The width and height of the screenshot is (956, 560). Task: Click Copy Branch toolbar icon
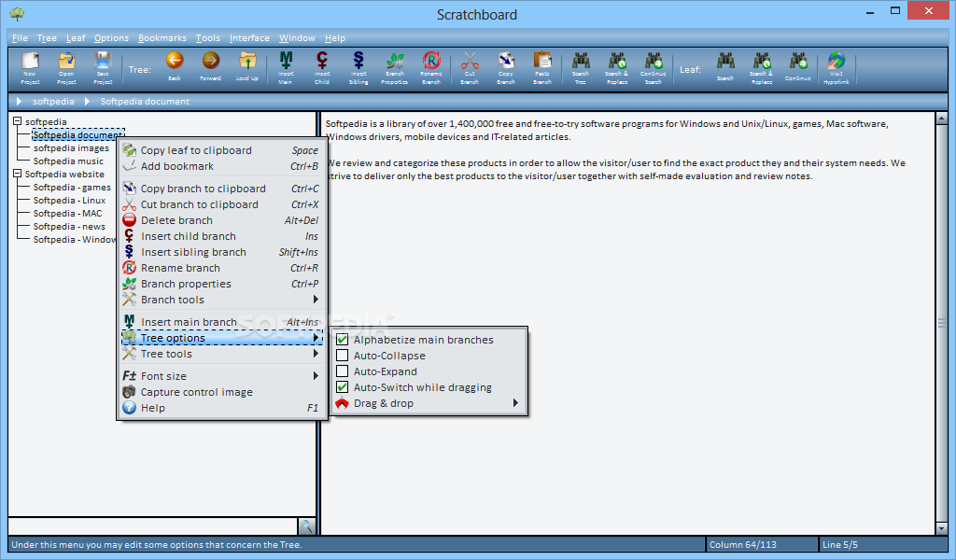pos(505,67)
